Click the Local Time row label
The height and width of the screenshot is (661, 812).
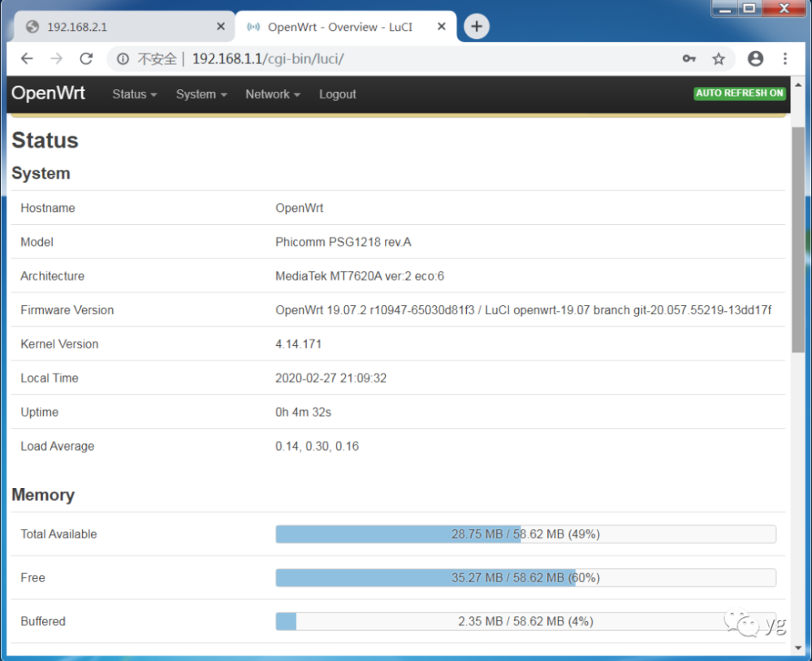(x=50, y=378)
